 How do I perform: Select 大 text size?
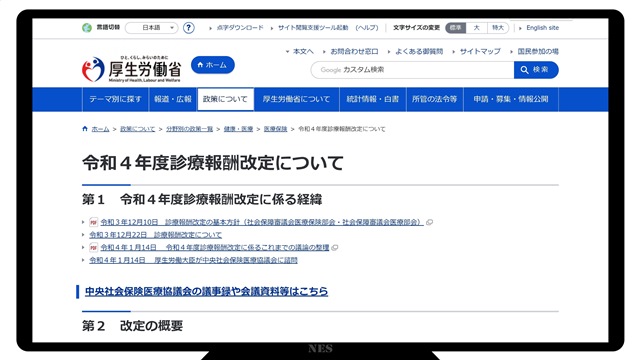click(476, 28)
